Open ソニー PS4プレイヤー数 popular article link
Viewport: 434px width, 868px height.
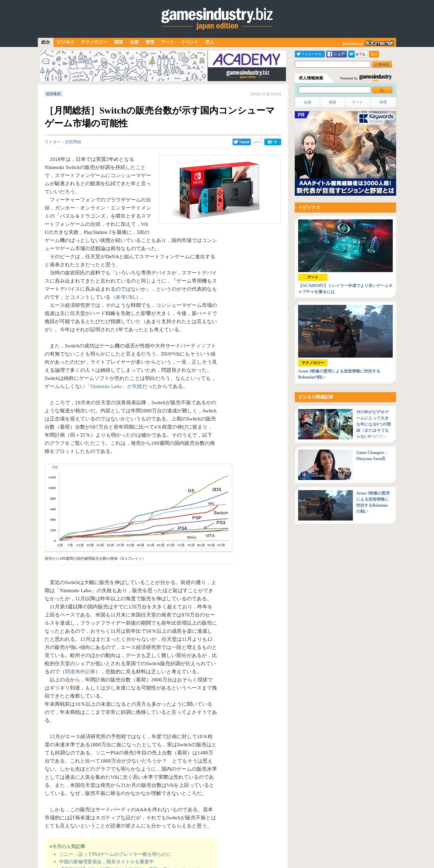[115, 854]
